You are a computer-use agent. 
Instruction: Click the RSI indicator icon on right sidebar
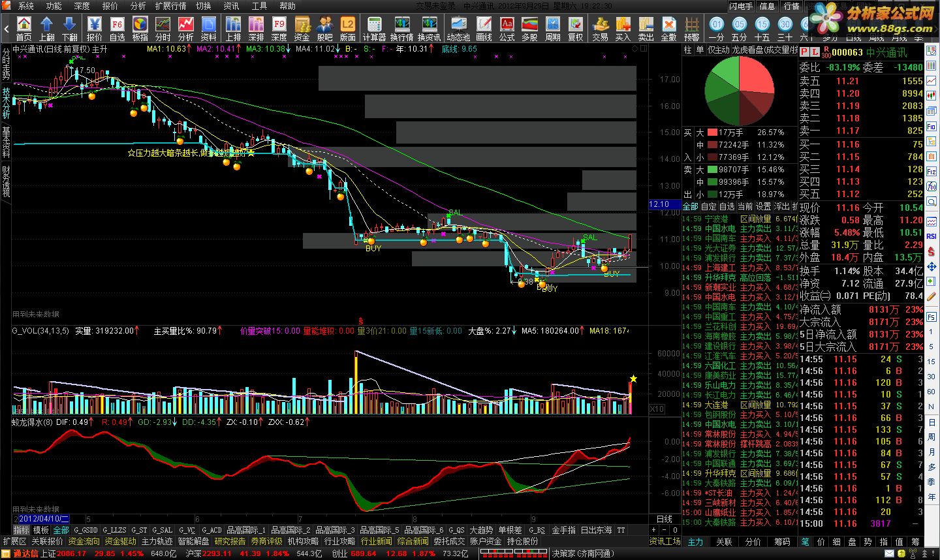point(932,236)
